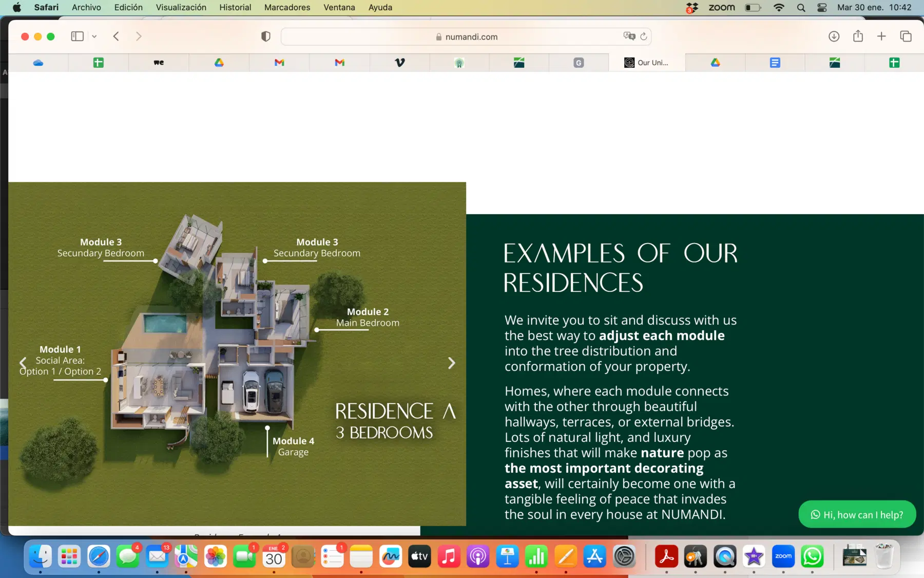Expand the sidebar tab group dropdown arrow
The height and width of the screenshot is (578, 924).
coord(94,36)
